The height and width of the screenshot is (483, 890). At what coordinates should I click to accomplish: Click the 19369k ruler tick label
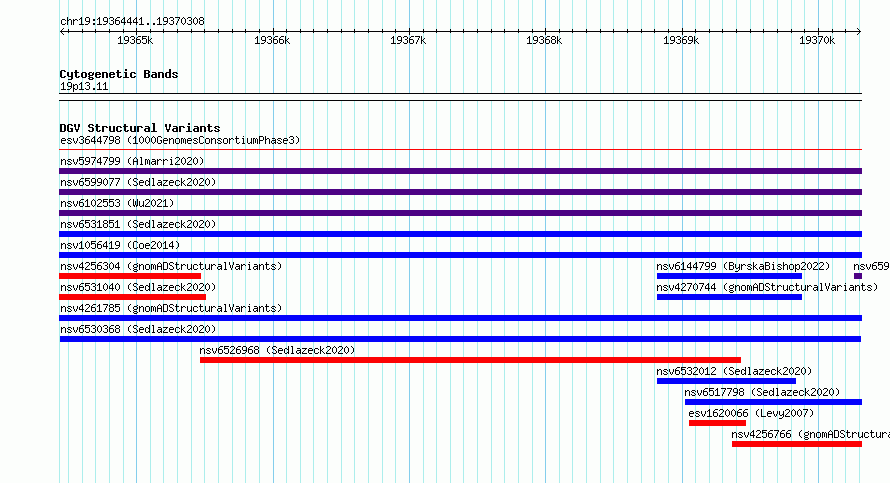coord(681,40)
